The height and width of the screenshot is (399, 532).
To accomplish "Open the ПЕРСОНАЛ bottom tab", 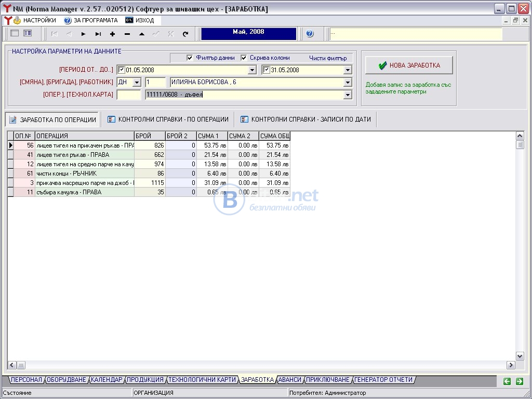I will pyautogui.click(x=26, y=380).
